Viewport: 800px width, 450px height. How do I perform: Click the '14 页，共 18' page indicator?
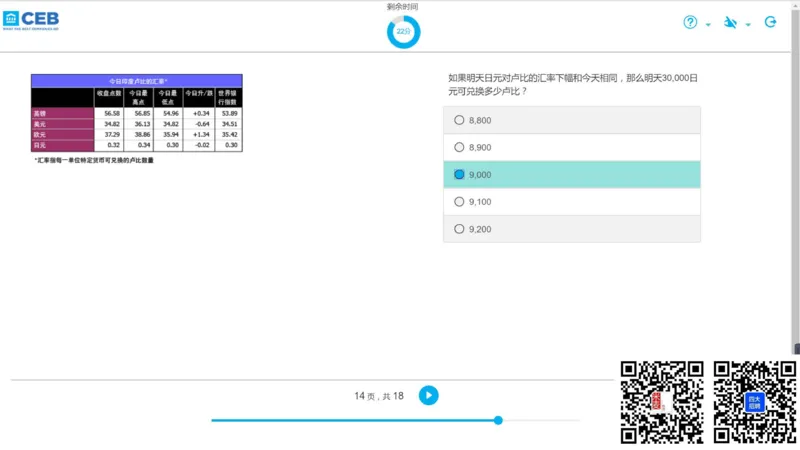pos(379,396)
